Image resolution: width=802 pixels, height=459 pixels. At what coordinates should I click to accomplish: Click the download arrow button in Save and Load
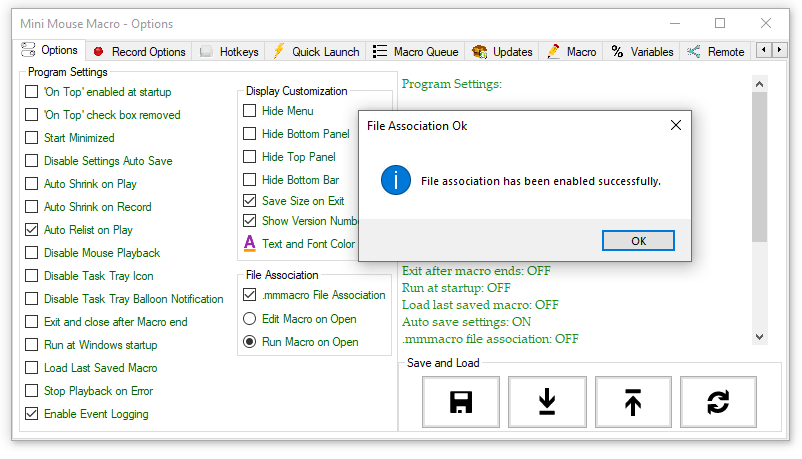[547, 402]
